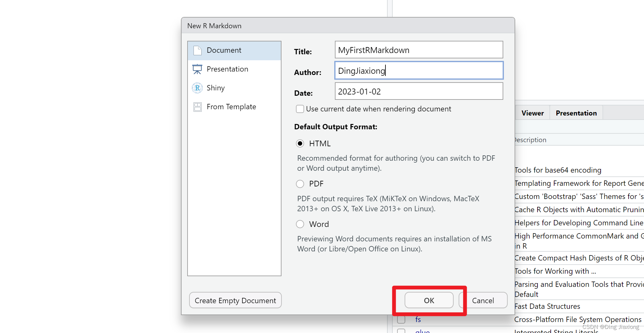Screen dimensions: 644x333
Task: Click 'Helpers for Developing Command Line' row
Action: click(579, 223)
